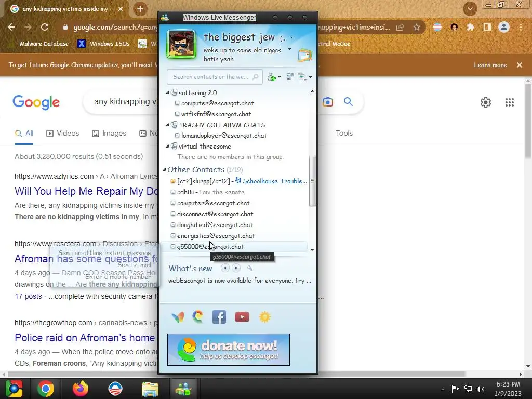
Task: Open Google search settings gear
Action: point(486,102)
